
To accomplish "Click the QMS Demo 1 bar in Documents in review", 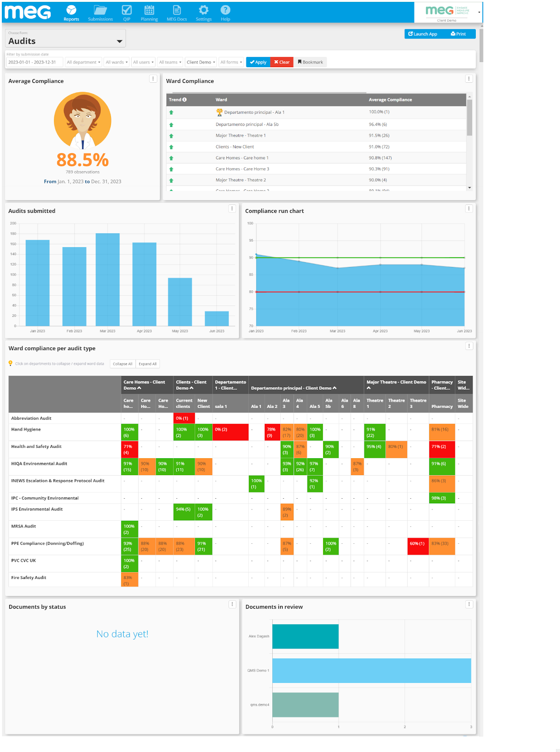I will (371, 671).
